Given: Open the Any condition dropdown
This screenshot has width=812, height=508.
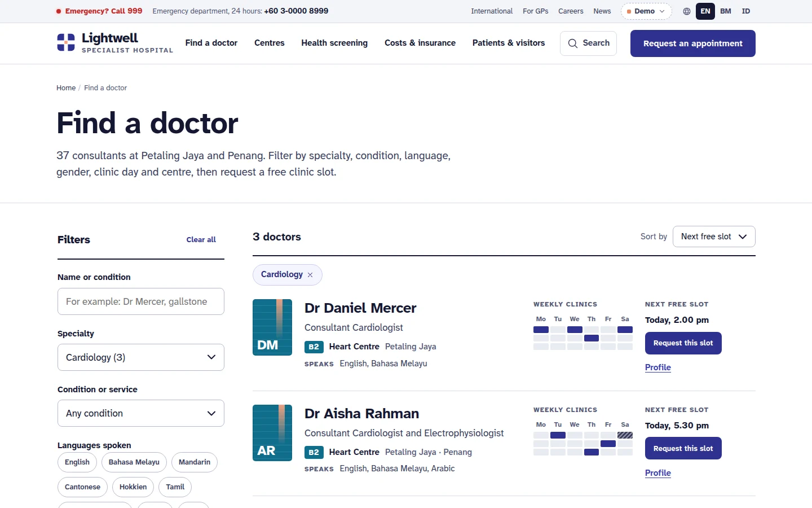Looking at the screenshot, I should (x=141, y=413).
